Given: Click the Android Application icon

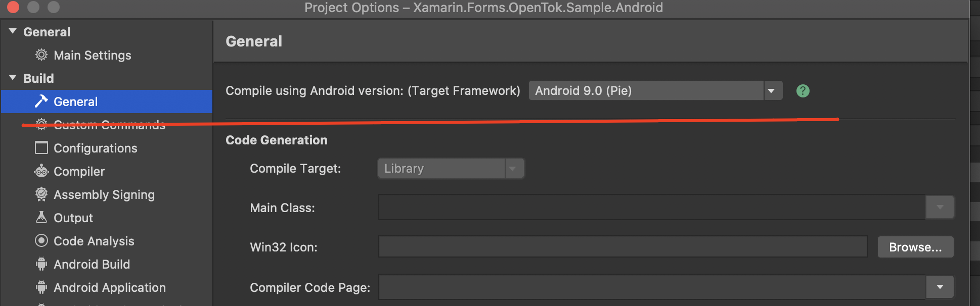Looking at the screenshot, I should (41, 287).
